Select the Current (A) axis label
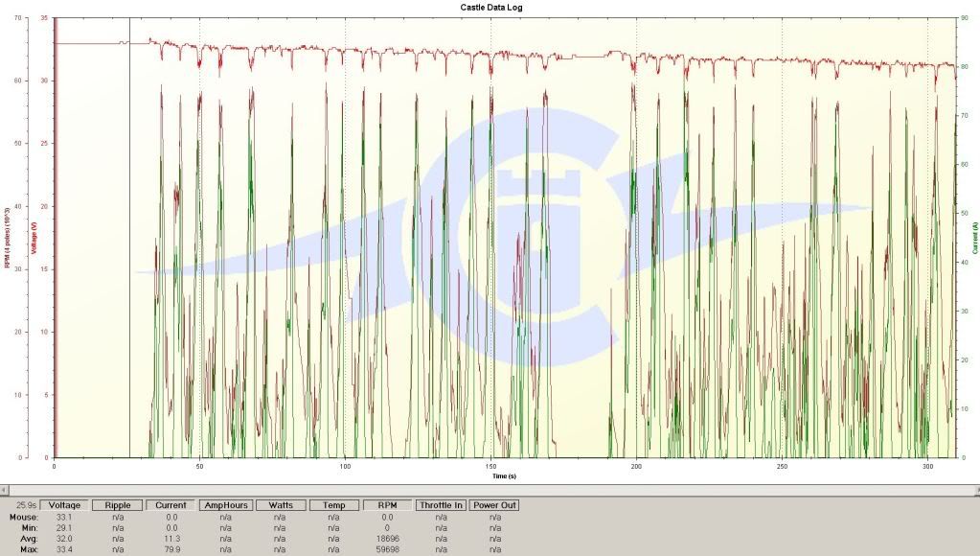Image resolution: width=980 pixels, height=556 pixels. click(973, 239)
